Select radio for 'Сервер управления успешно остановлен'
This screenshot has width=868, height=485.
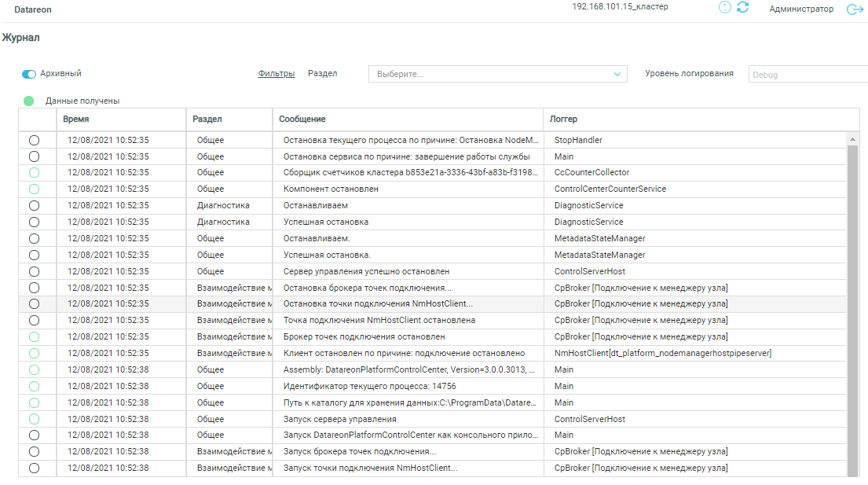[34, 271]
